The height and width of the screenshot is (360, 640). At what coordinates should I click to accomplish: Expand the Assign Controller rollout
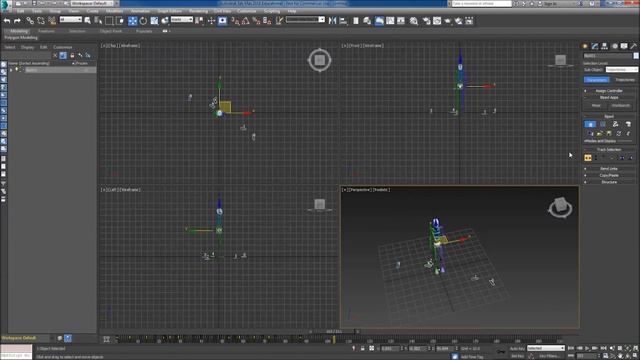609,91
